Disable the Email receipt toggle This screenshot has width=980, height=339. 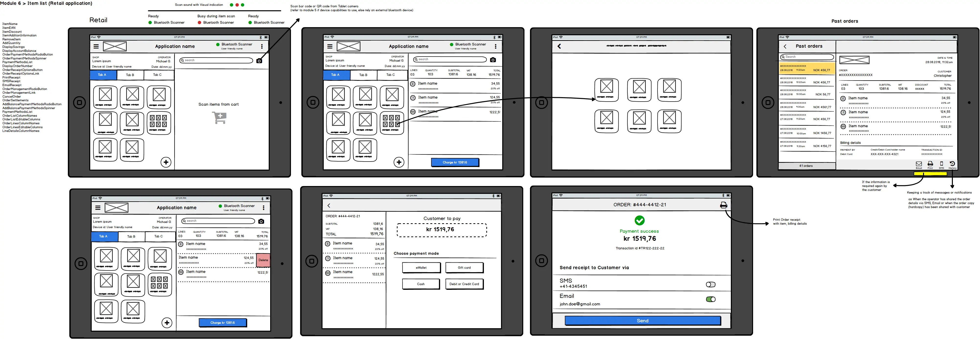coord(710,299)
